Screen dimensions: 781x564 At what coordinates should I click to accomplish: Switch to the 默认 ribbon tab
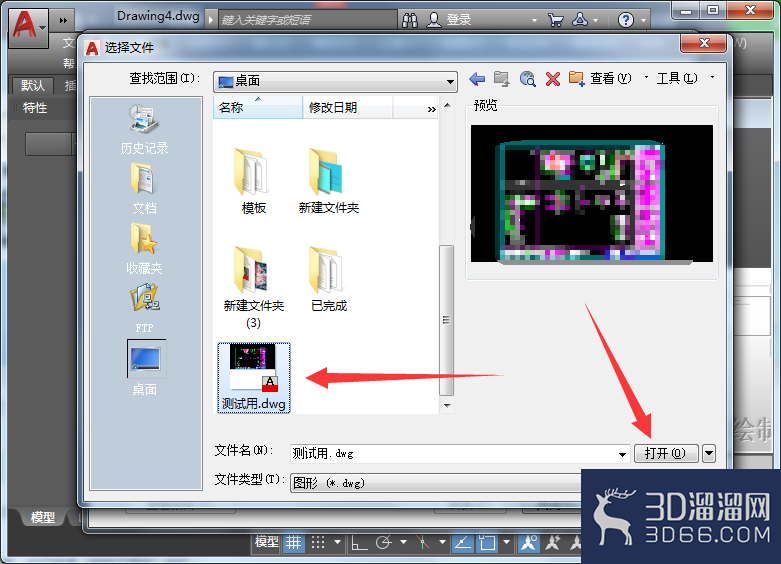[33, 85]
